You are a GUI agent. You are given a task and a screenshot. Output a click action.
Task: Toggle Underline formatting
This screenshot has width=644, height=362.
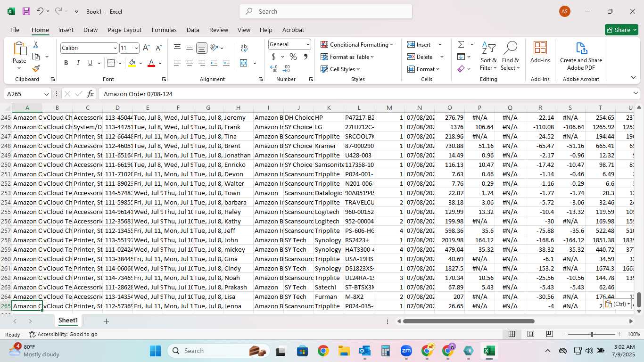pos(90,63)
